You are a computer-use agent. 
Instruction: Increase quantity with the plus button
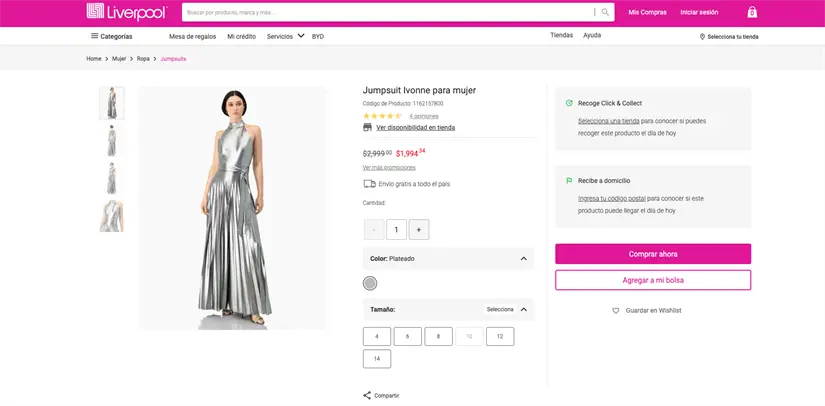point(418,230)
